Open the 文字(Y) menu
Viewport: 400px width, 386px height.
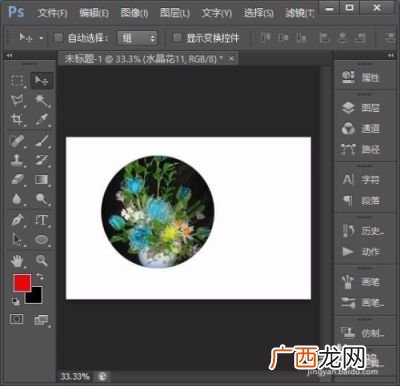[x=217, y=13]
